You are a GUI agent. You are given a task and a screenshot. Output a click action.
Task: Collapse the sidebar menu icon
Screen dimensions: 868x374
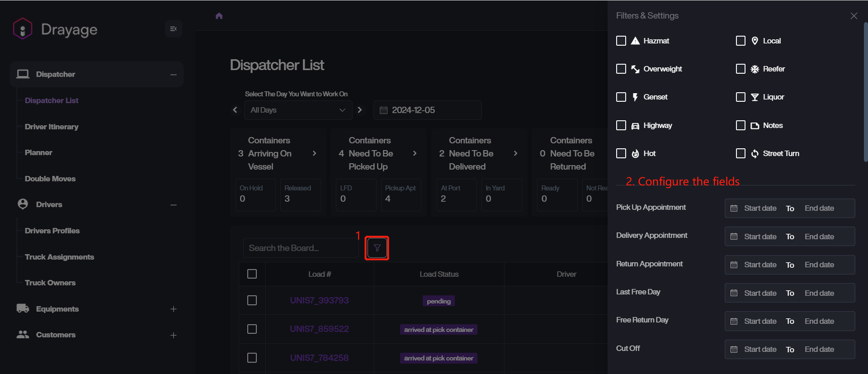pyautogui.click(x=173, y=29)
